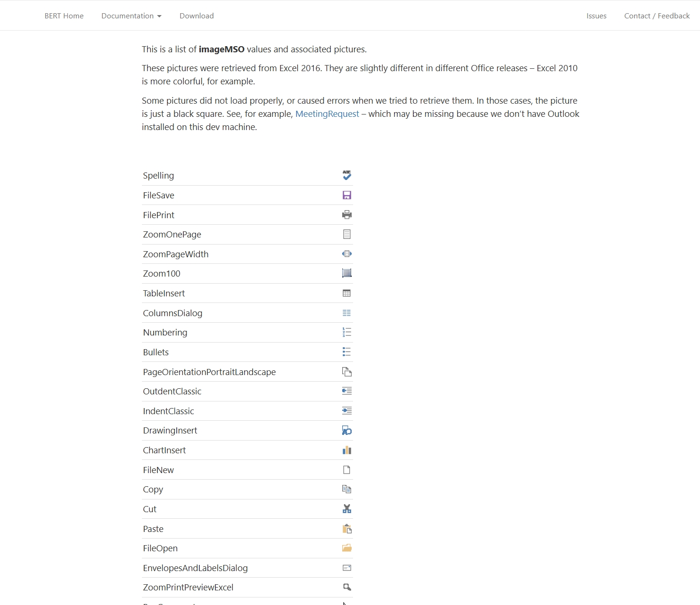Go to BERT Home page
Viewport: 700px width, 605px height.
tap(64, 16)
